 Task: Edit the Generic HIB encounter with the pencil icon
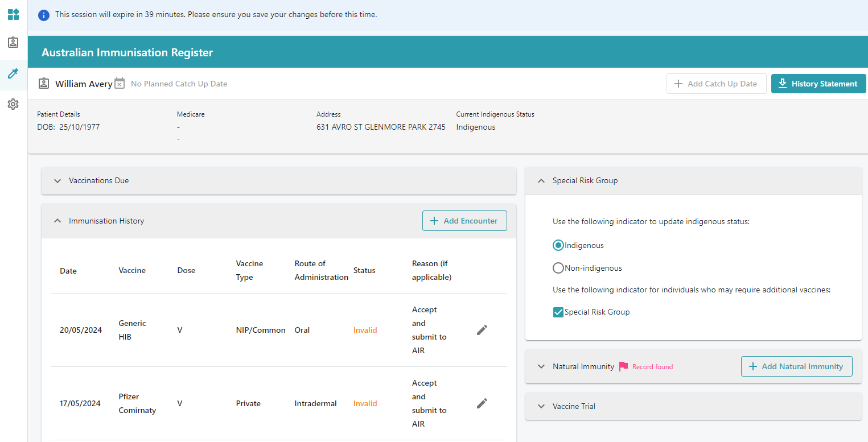(x=482, y=330)
